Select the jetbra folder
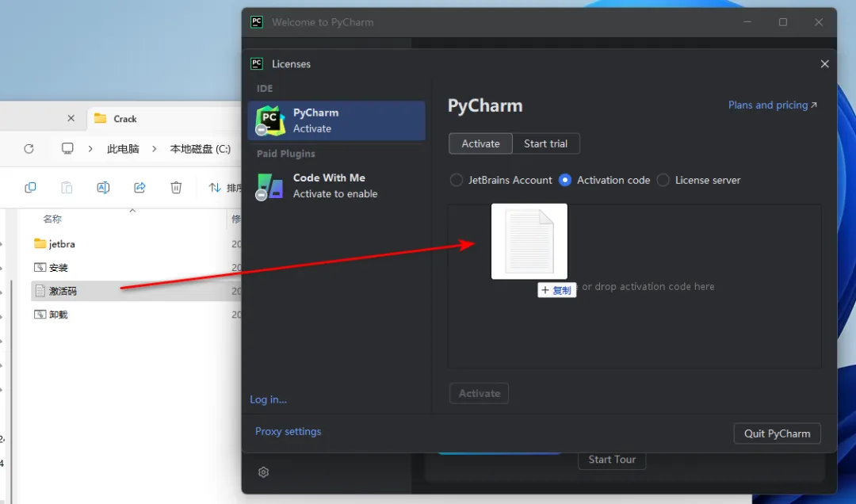 pyautogui.click(x=136, y=244)
